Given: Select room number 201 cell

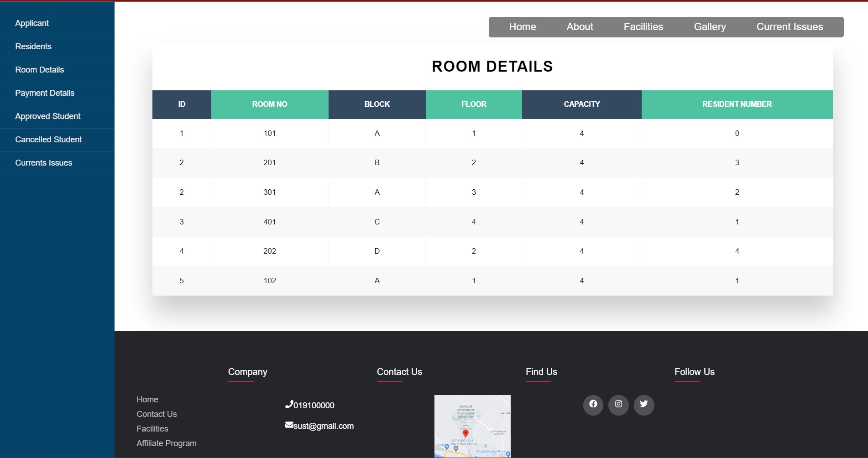Looking at the screenshot, I should [x=270, y=163].
